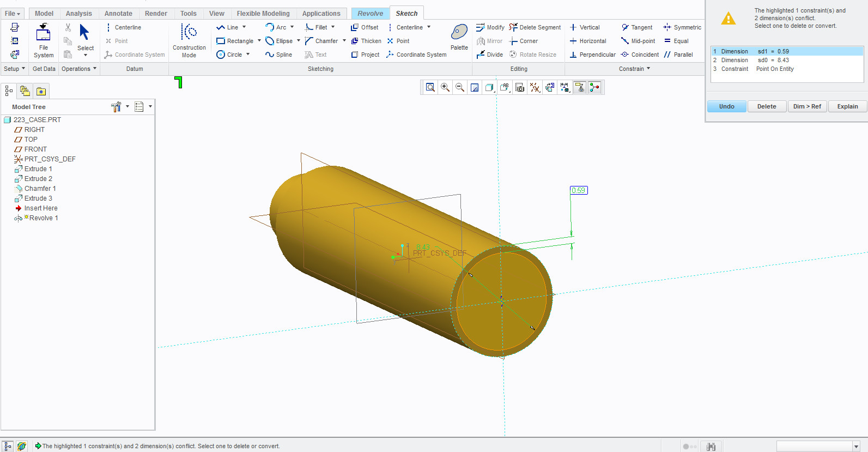Apply the Horizontal constraint
This screenshot has width=868, height=452.
[x=588, y=41]
